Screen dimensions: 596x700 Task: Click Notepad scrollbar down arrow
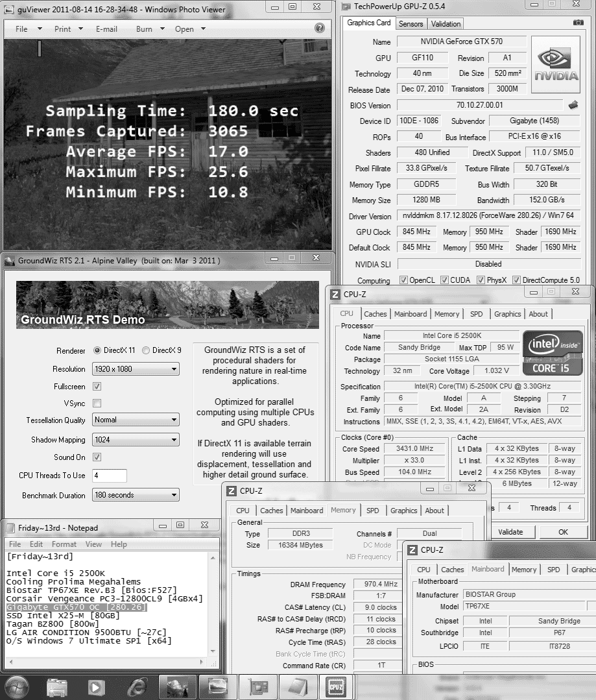pyautogui.click(x=213, y=651)
